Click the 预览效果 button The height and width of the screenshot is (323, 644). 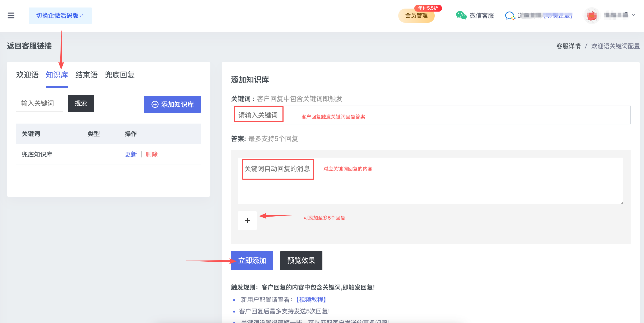click(301, 261)
